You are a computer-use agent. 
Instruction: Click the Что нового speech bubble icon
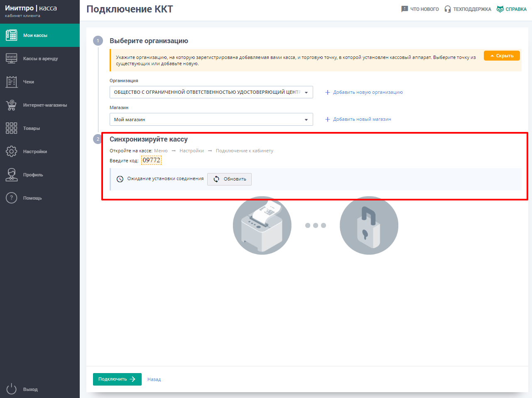point(405,9)
